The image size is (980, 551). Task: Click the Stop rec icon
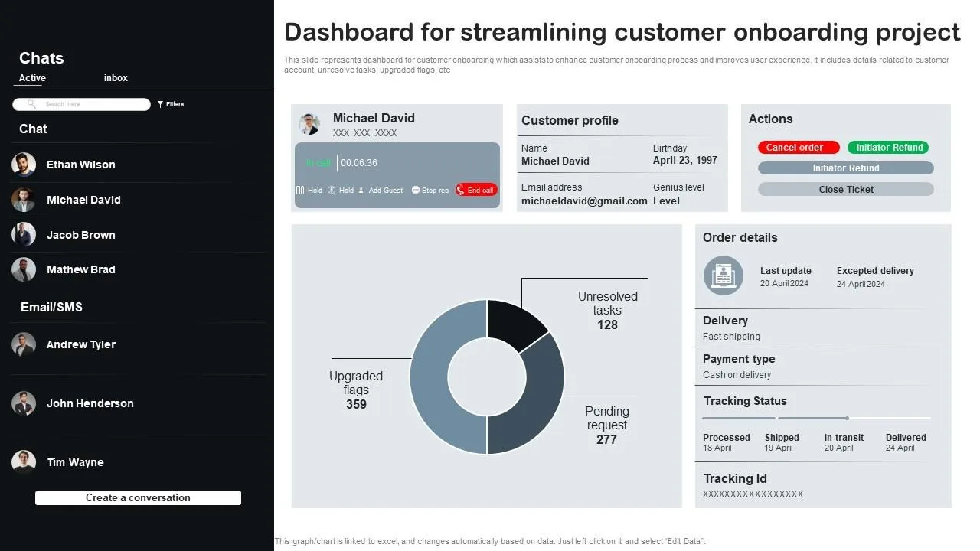click(x=416, y=190)
